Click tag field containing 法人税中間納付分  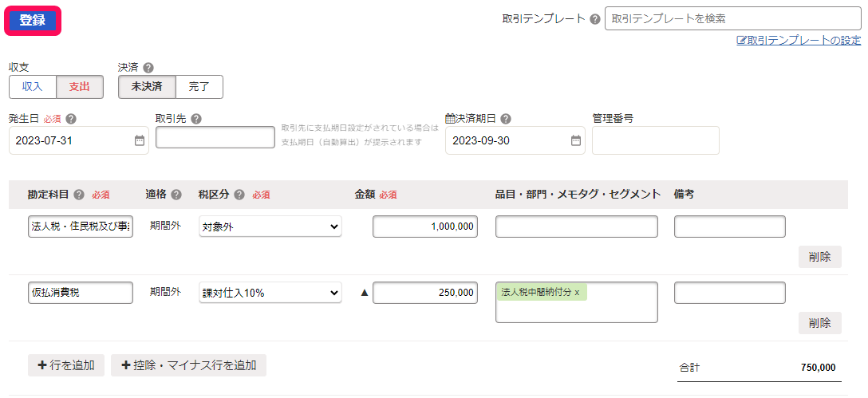(x=576, y=302)
